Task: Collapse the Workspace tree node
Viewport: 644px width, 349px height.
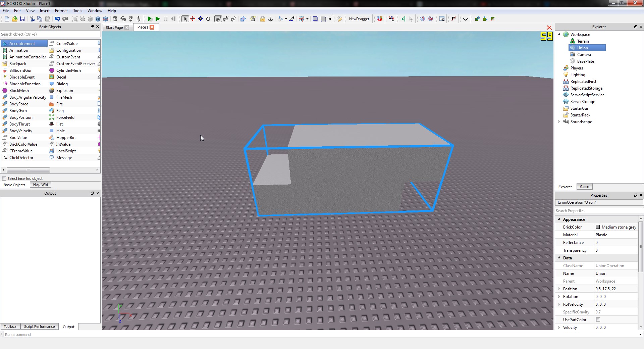Action: coord(559,34)
